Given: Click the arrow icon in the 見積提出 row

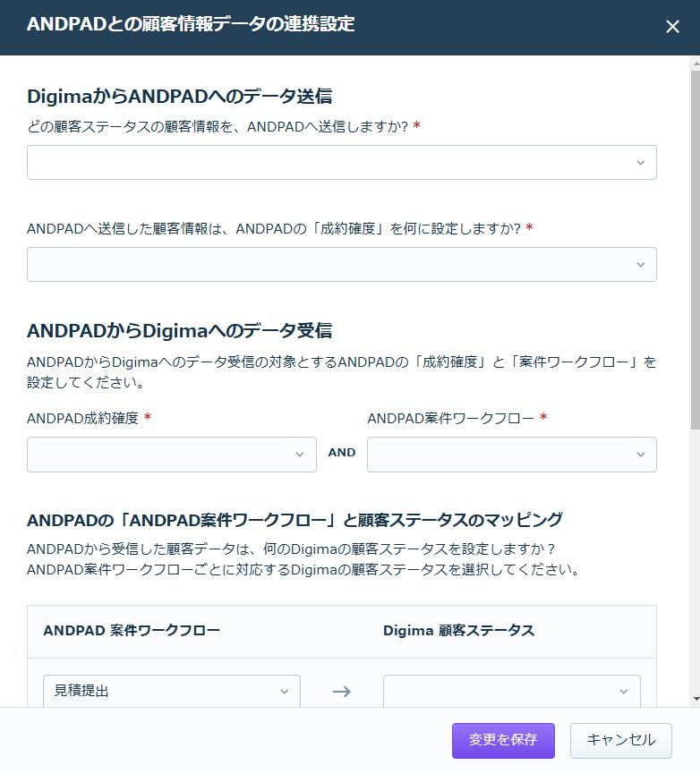Looking at the screenshot, I should point(342,692).
